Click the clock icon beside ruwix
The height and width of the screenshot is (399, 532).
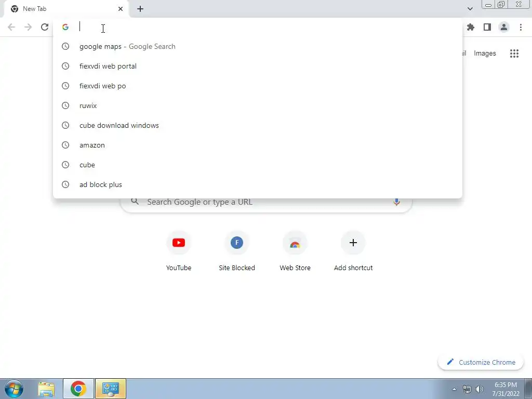click(x=65, y=105)
